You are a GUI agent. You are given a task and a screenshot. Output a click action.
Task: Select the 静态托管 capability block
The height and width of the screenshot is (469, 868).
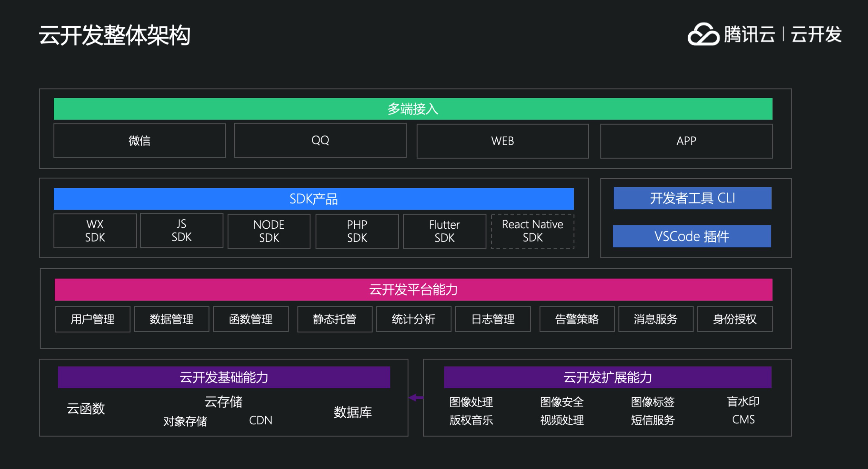(335, 319)
